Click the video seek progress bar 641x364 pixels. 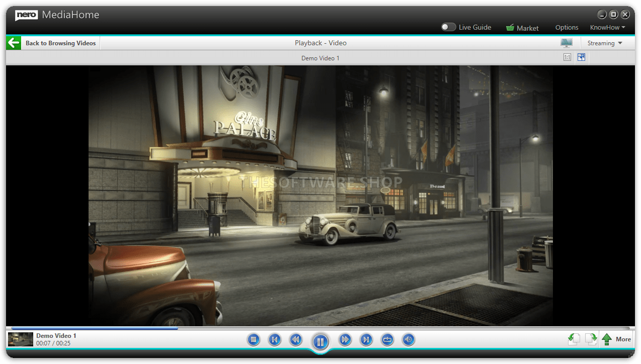320,328
